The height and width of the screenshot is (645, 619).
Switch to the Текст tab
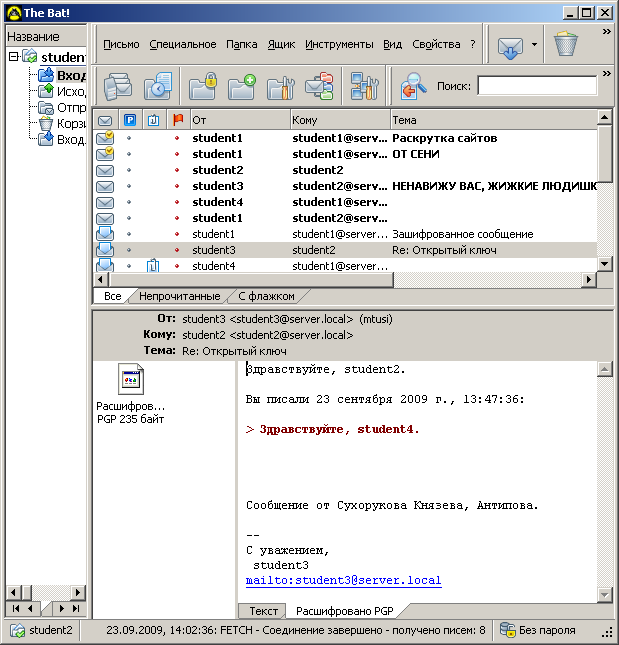263,611
